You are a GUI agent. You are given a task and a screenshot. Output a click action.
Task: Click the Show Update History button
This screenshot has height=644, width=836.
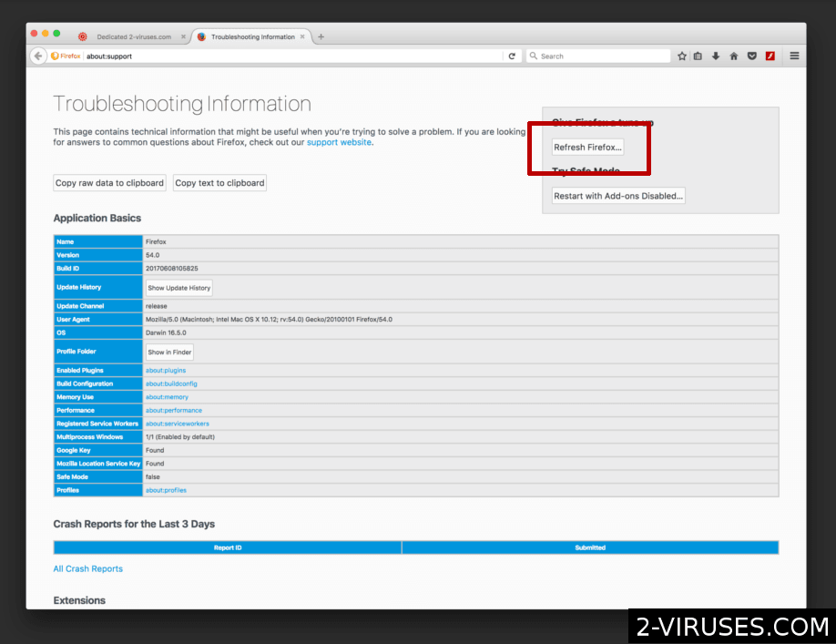[x=179, y=288]
